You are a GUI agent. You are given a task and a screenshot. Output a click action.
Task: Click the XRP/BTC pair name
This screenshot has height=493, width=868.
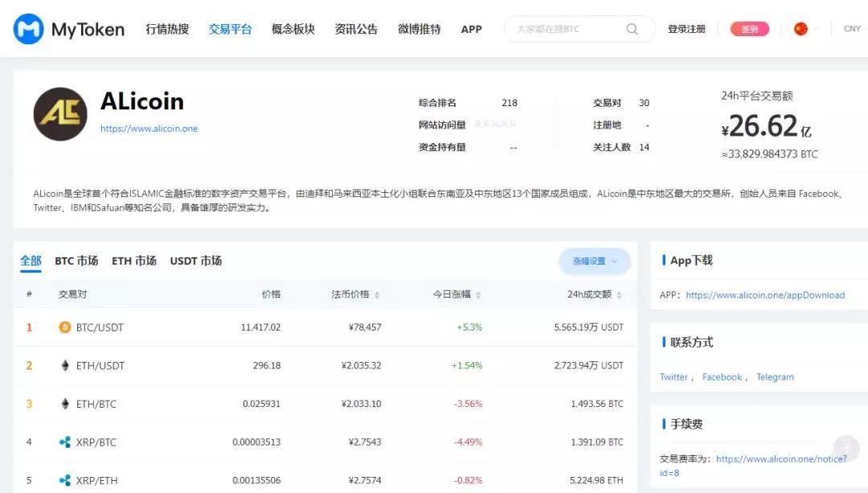tap(96, 442)
